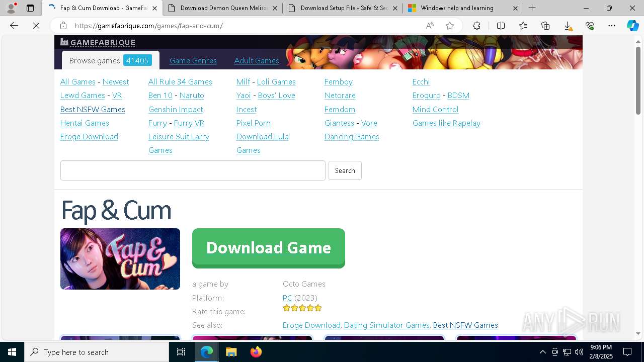
Task: Open the game cover thumbnail
Action: point(120,259)
